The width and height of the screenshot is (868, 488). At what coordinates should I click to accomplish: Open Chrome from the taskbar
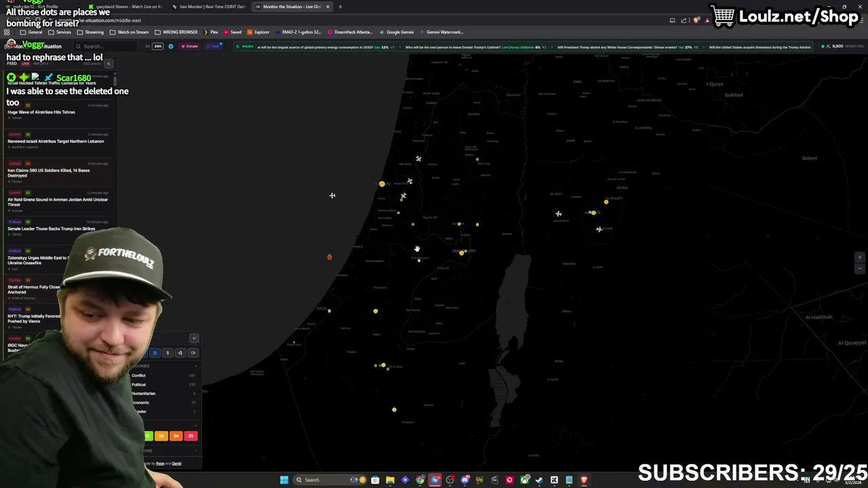(420, 480)
